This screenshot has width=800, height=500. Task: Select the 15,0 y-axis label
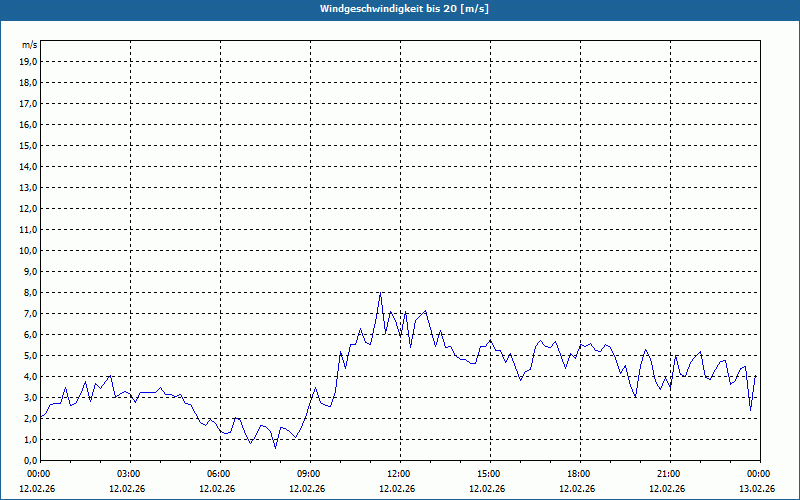(x=29, y=145)
